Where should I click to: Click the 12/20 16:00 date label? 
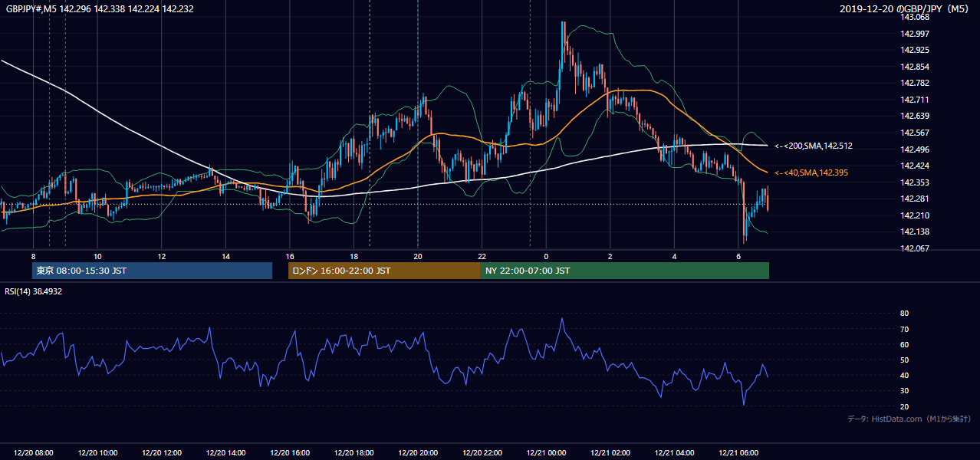[x=290, y=453]
